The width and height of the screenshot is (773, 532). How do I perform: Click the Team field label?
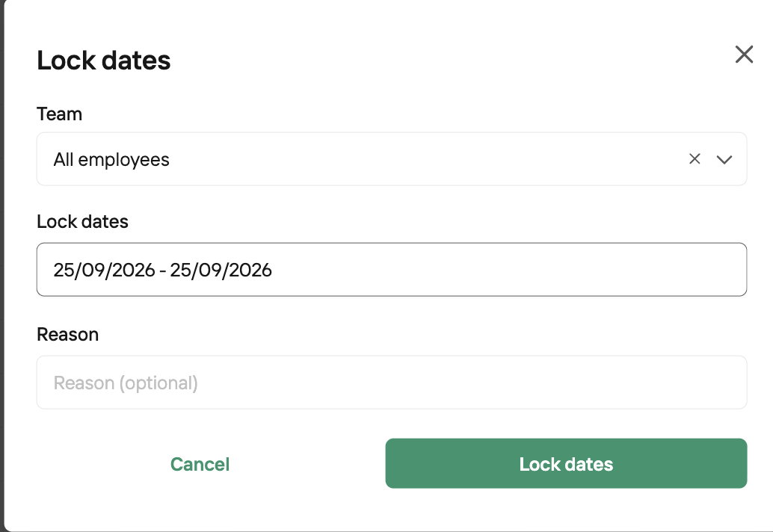(x=60, y=114)
